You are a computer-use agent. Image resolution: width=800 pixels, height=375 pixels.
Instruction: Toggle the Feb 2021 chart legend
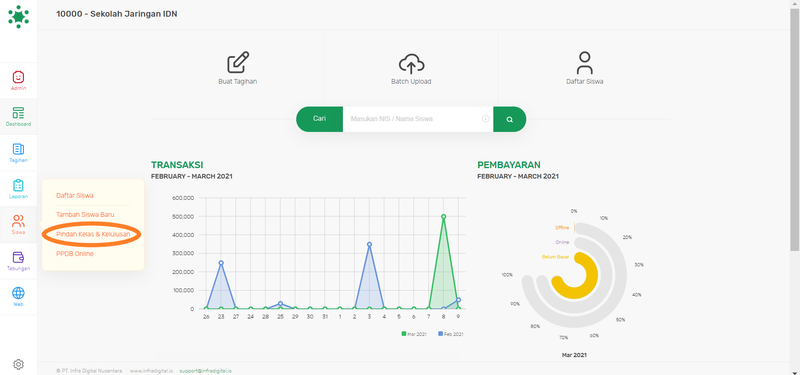tap(451, 334)
